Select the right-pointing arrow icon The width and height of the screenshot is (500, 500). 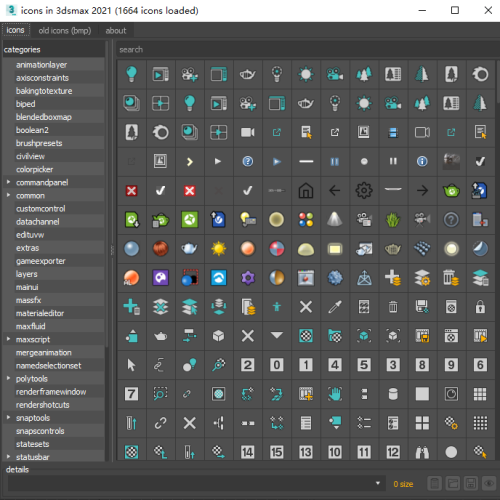[422, 191]
